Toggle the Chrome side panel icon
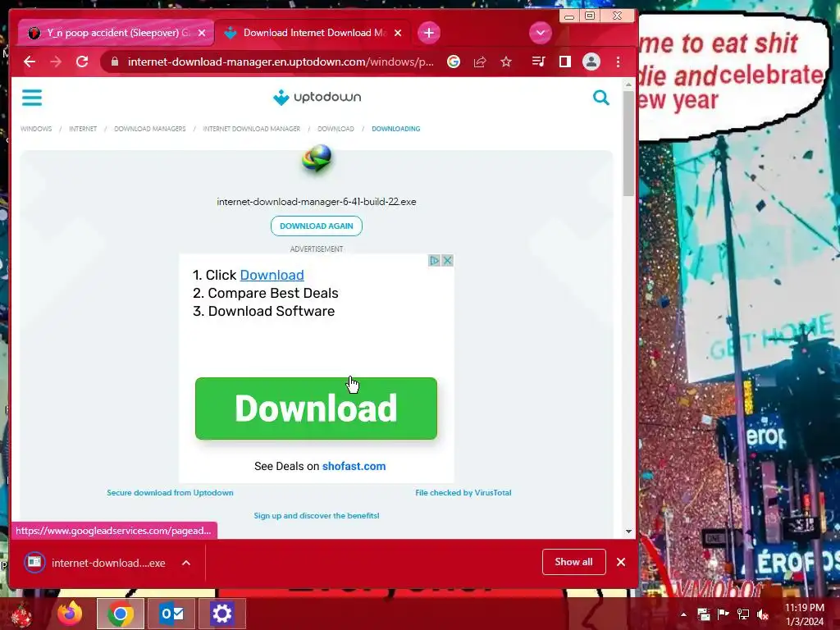The image size is (840, 630). coord(564,62)
